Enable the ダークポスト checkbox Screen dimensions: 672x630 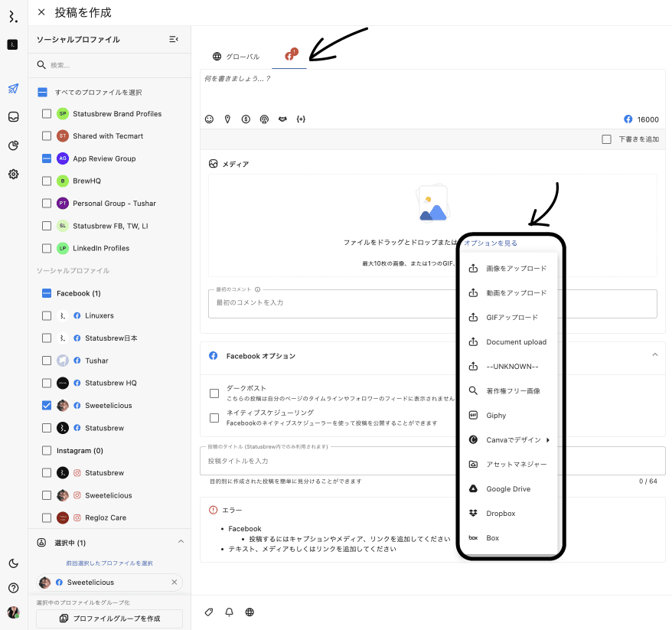[214, 393]
